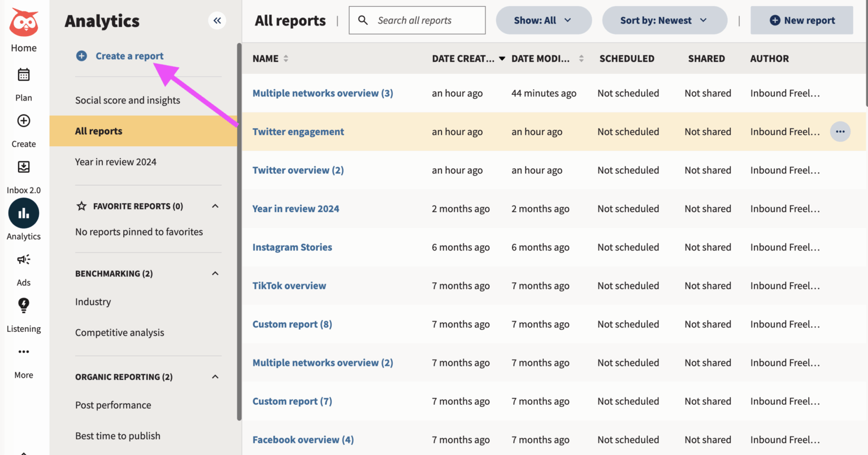Open the Sort by: Newest dropdown
The image size is (868, 455).
click(664, 20)
